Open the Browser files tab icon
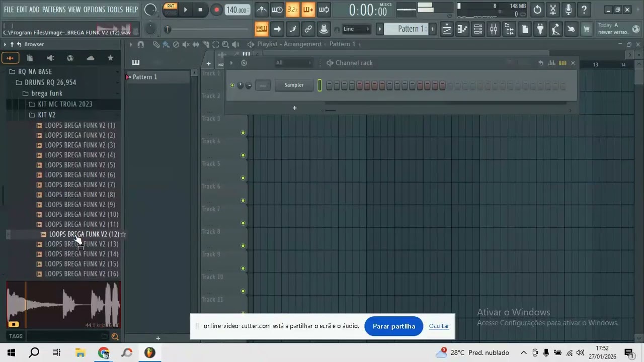 [x=30, y=58]
